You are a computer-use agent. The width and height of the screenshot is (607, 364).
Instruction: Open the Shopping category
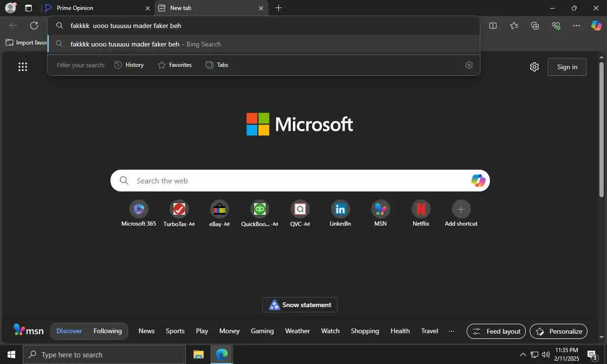[x=365, y=331]
